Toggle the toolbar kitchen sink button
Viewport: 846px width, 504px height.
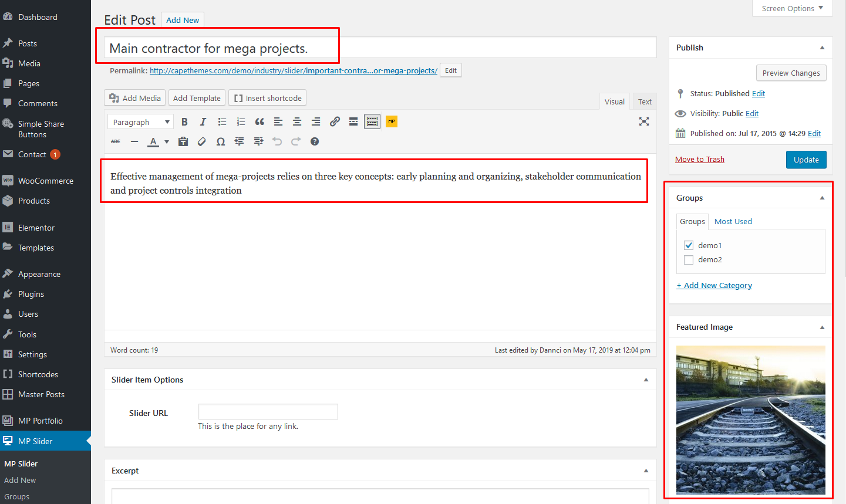[372, 122]
